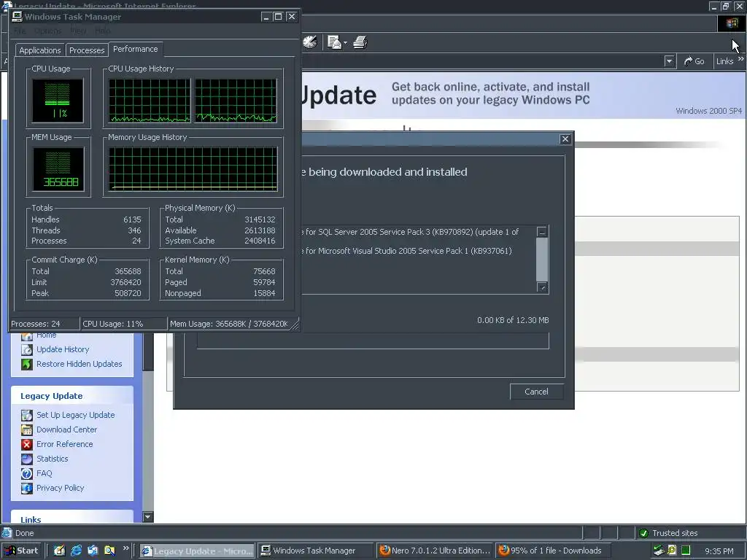This screenshot has width=747, height=560.
Task: Click the Trusted sites status bar text
Action: point(675,533)
